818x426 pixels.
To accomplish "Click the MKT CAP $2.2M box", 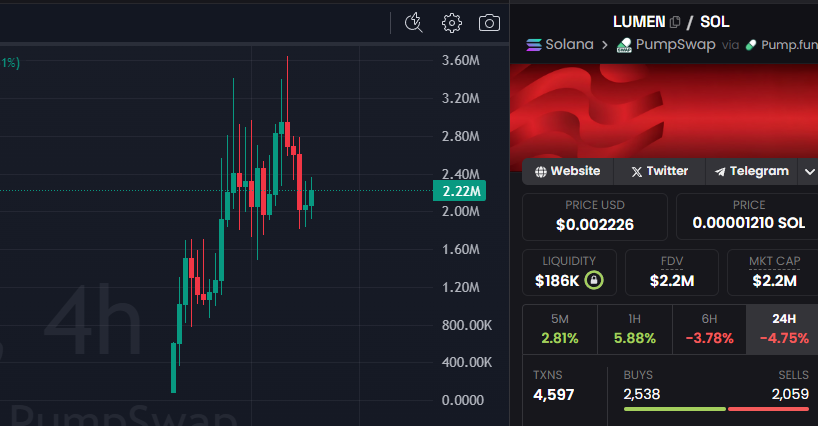I will point(773,272).
